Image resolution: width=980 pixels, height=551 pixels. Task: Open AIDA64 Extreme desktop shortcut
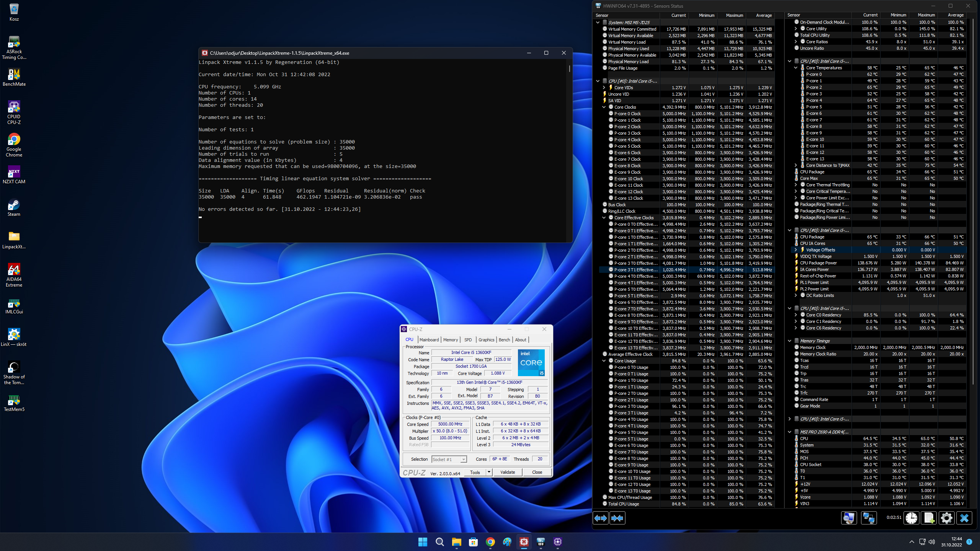[x=14, y=275]
